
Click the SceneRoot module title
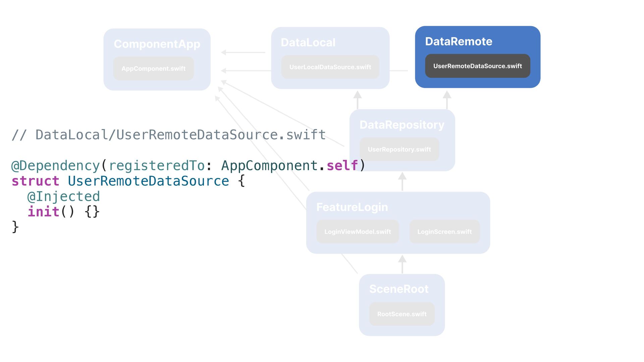click(x=398, y=289)
